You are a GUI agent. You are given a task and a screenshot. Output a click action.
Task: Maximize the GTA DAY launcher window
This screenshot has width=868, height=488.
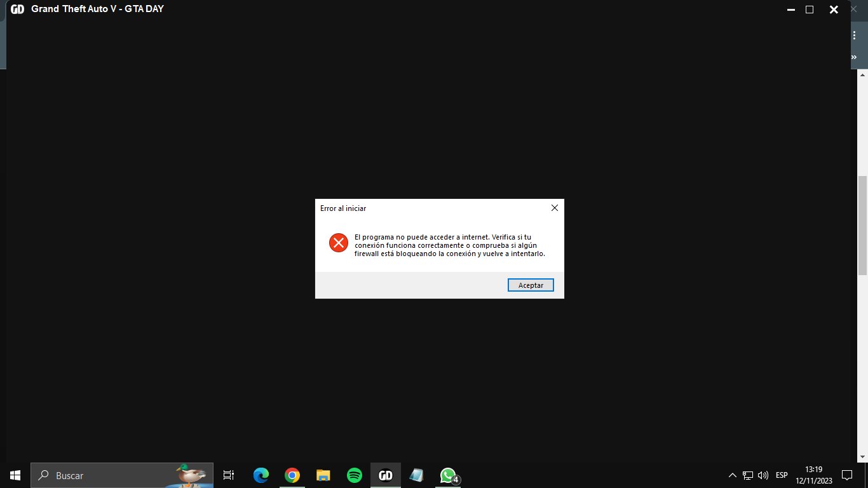coord(810,10)
